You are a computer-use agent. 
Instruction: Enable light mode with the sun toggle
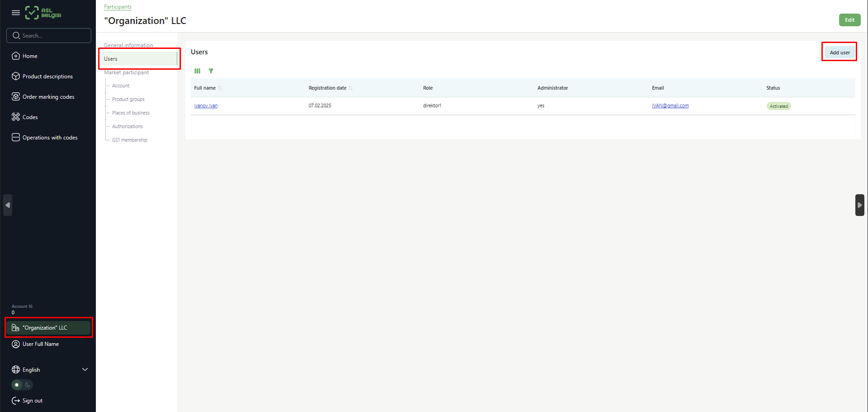17,385
